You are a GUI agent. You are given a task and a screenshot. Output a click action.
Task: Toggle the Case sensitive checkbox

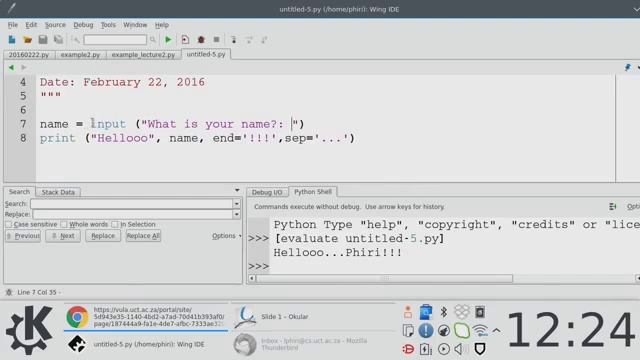pyautogui.click(x=9, y=224)
